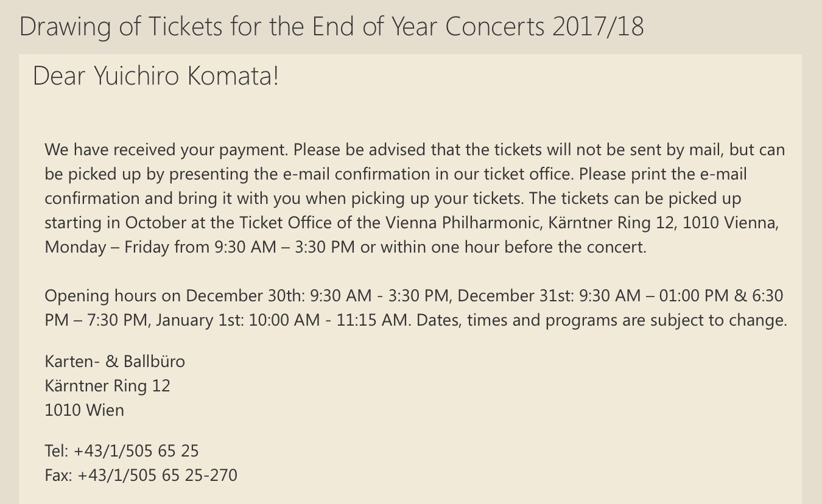The image size is (822, 504).
Task: Click the "January 1st" opening hours text
Action: [x=200, y=320]
